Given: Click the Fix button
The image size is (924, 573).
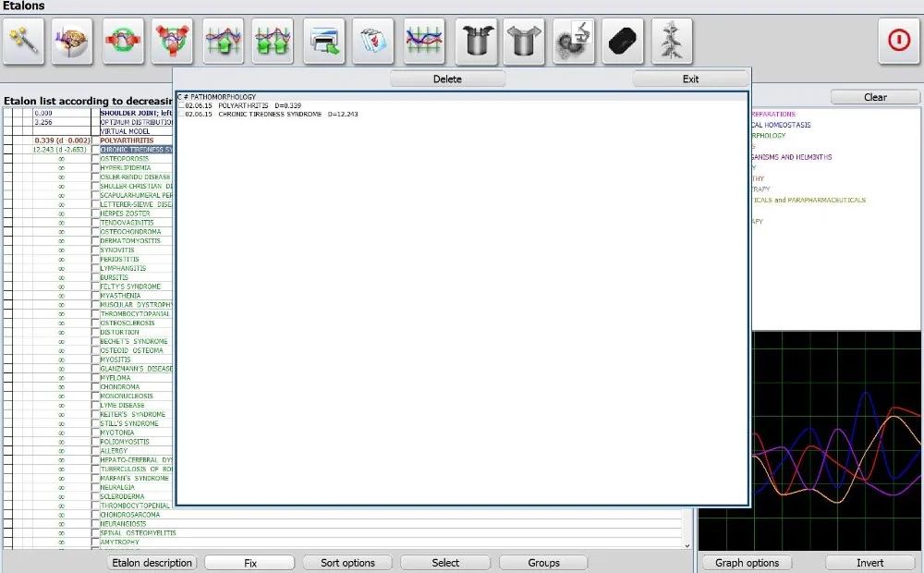Looking at the screenshot, I should point(249,563).
